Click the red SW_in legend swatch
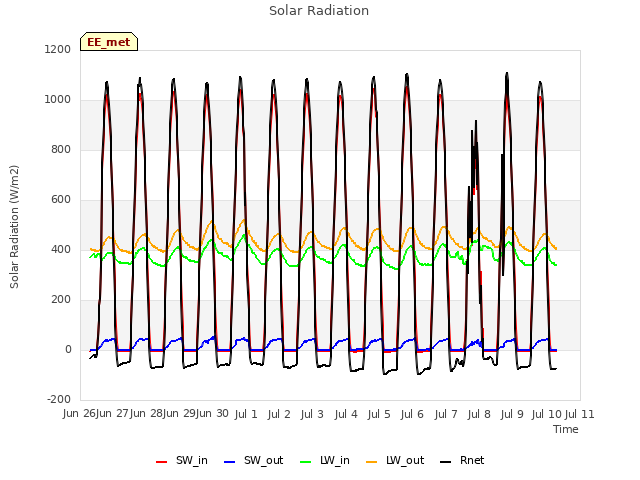 (162, 462)
